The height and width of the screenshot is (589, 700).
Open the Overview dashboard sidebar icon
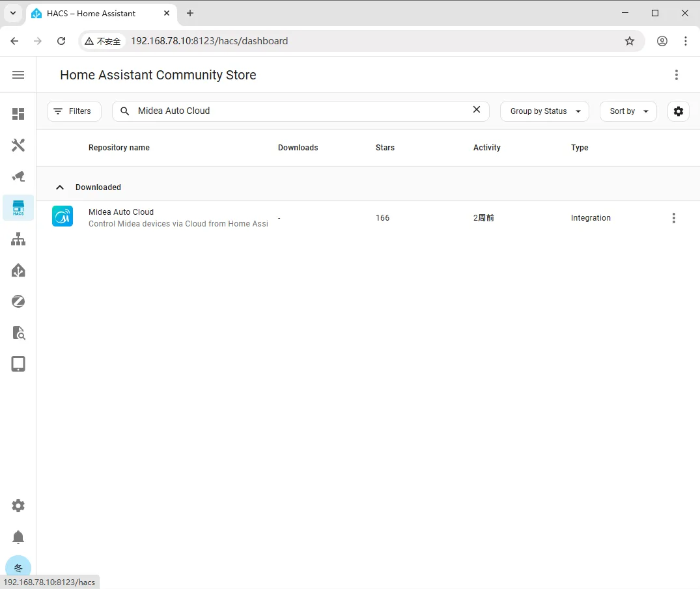pos(18,114)
